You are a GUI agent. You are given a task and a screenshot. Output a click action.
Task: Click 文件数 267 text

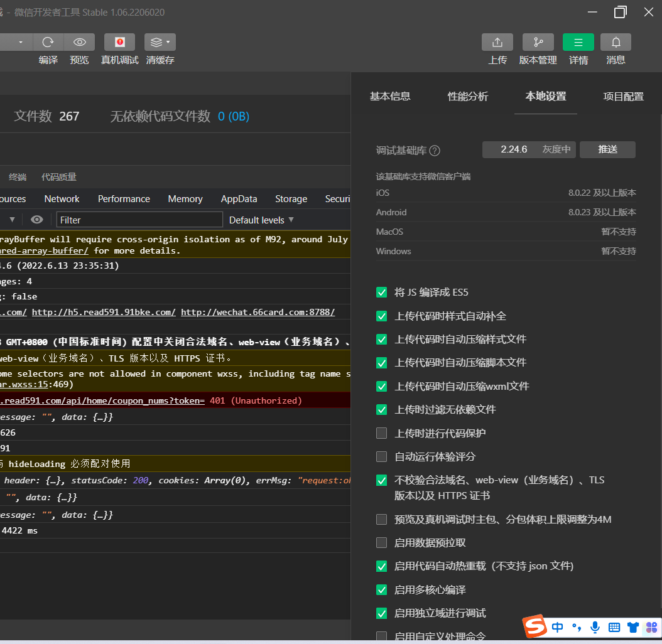click(46, 116)
